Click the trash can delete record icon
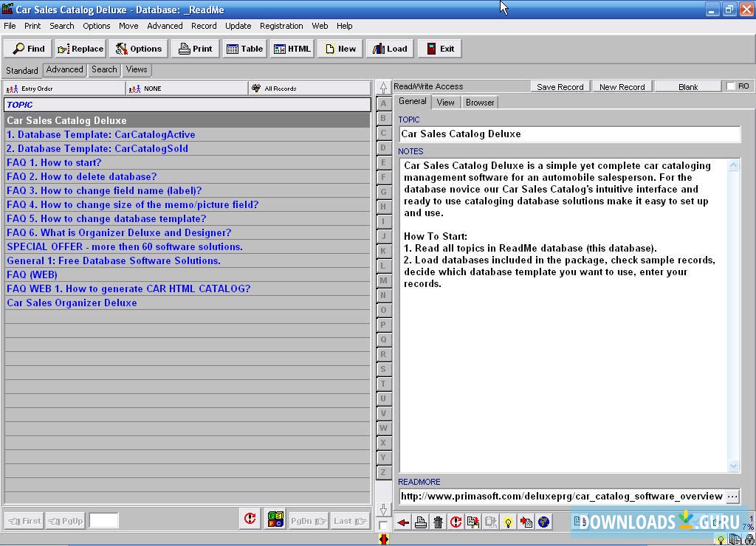 (438, 522)
